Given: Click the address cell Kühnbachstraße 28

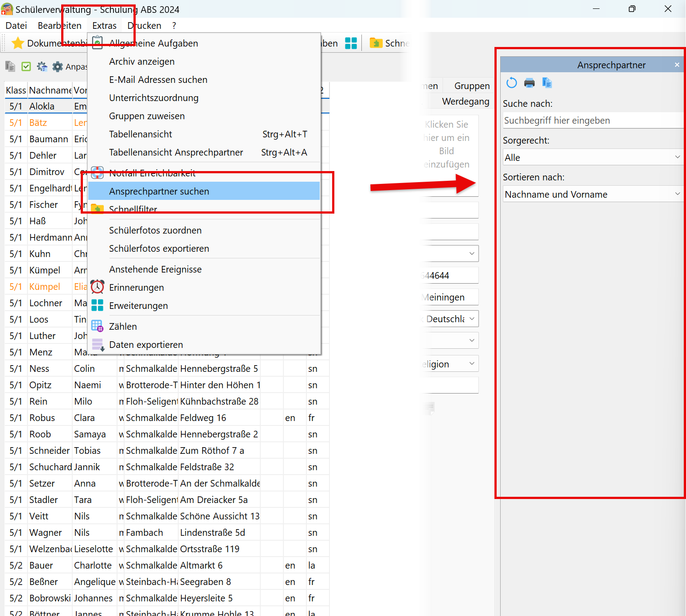Looking at the screenshot, I should coord(219,401).
